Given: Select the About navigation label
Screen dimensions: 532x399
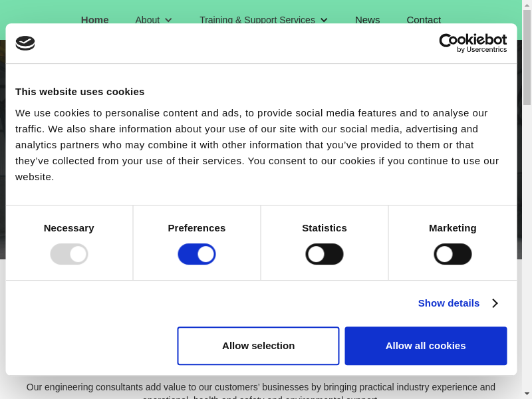Looking at the screenshot, I should coord(147,19).
